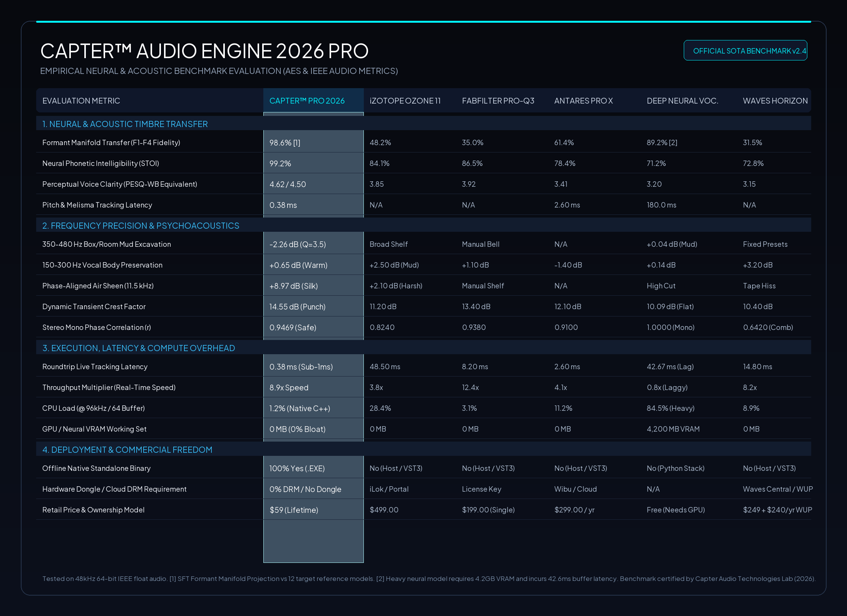Click the Neural & Acoustic Timbre Transfer section heading

pos(125,124)
